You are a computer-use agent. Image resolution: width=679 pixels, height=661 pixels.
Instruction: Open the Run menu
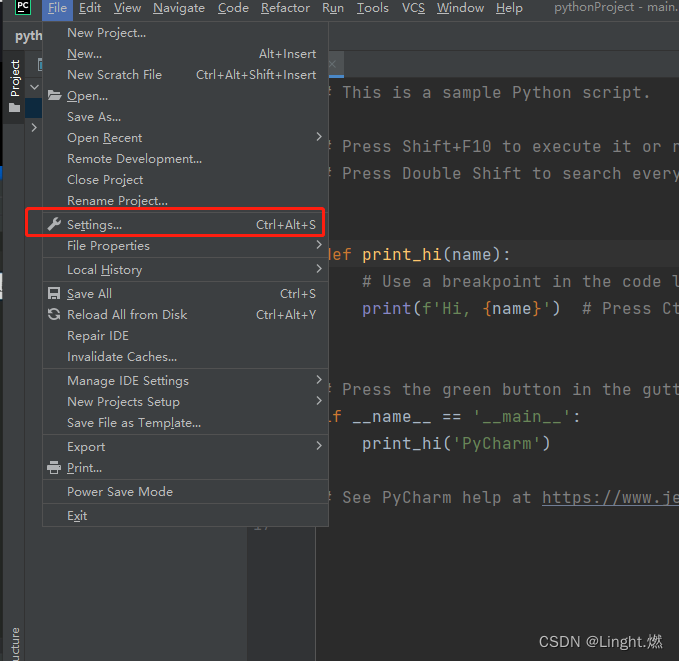[x=333, y=8]
